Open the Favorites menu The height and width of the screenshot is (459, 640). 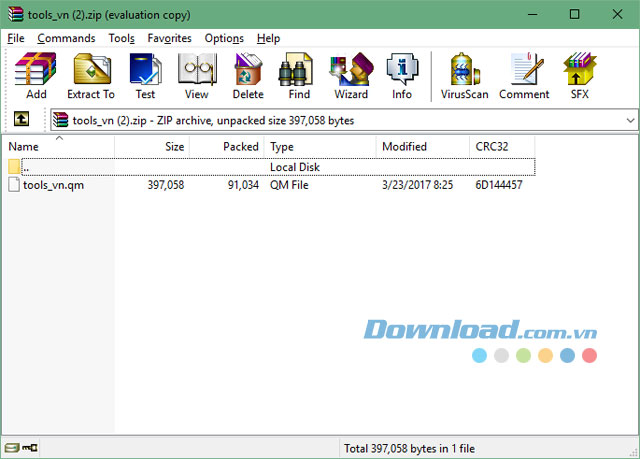pyautogui.click(x=169, y=38)
